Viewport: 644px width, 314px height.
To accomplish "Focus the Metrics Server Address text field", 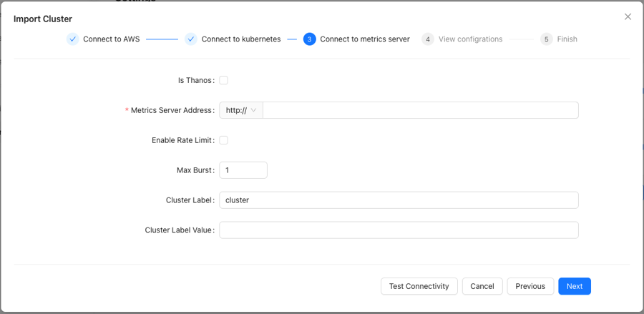I will click(421, 110).
